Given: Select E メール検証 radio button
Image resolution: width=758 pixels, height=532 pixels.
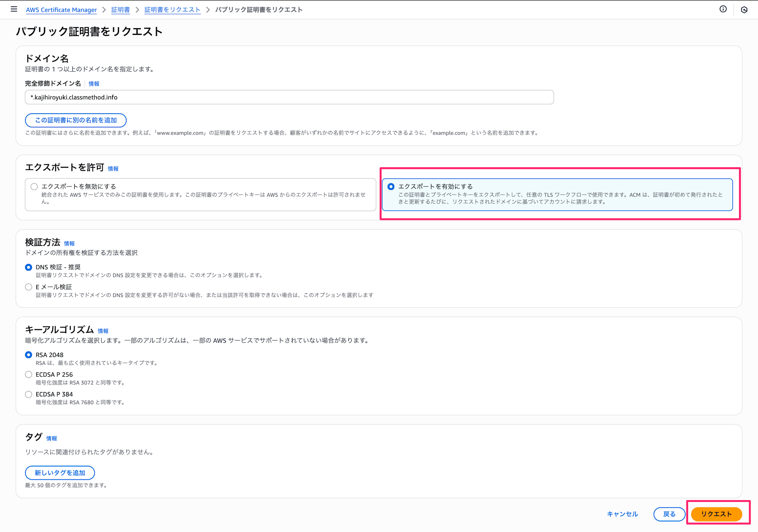Looking at the screenshot, I should click(x=28, y=287).
